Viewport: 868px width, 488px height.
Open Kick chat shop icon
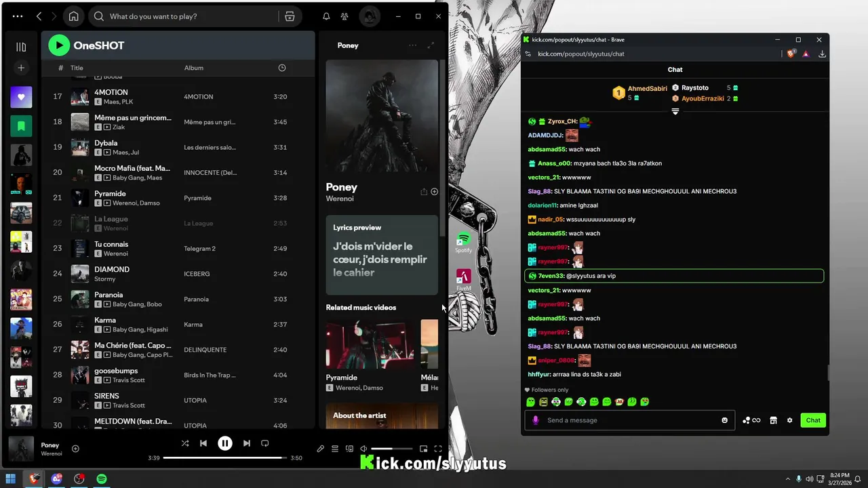click(x=773, y=420)
